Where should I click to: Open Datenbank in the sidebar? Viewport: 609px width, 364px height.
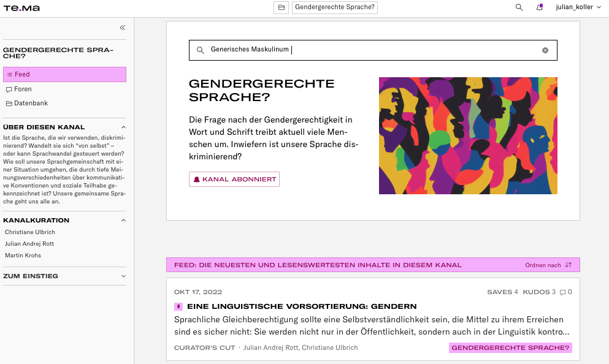31,104
